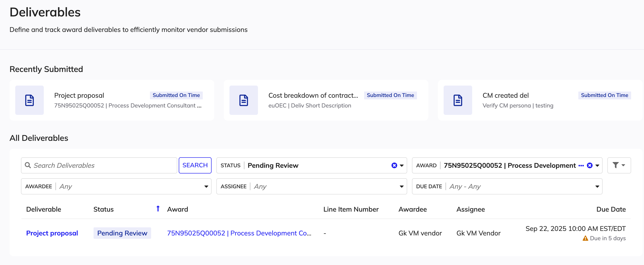This screenshot has width=644, height=265.
Task: Click the Status column sort arrow
Action: coord(158,209)
